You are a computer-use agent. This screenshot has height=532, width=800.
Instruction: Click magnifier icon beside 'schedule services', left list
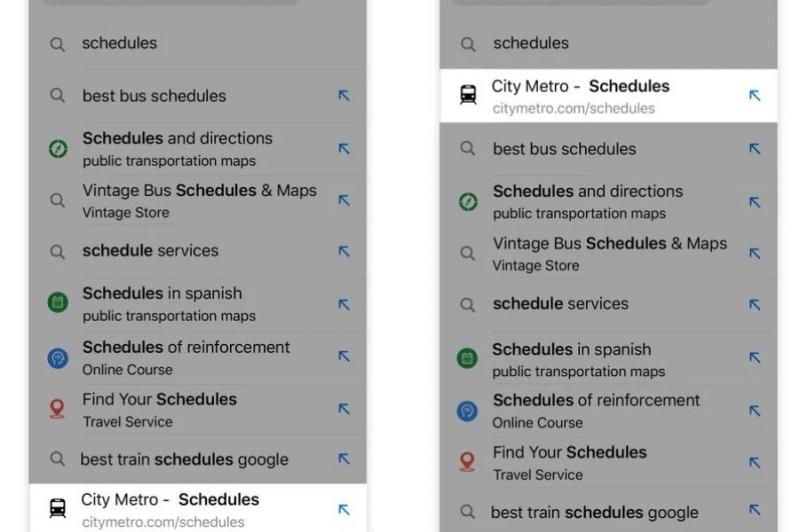point(58,251)
